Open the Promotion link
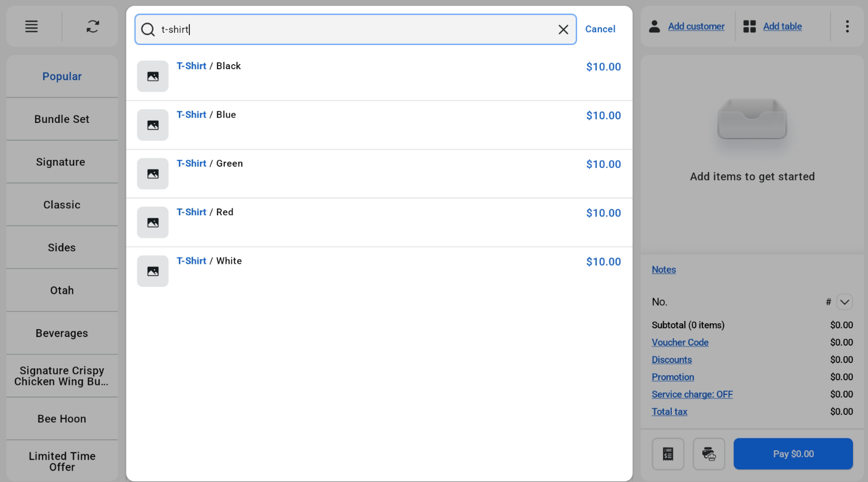Viewport: 868px width, 482px height. click(x=673, y=377)
